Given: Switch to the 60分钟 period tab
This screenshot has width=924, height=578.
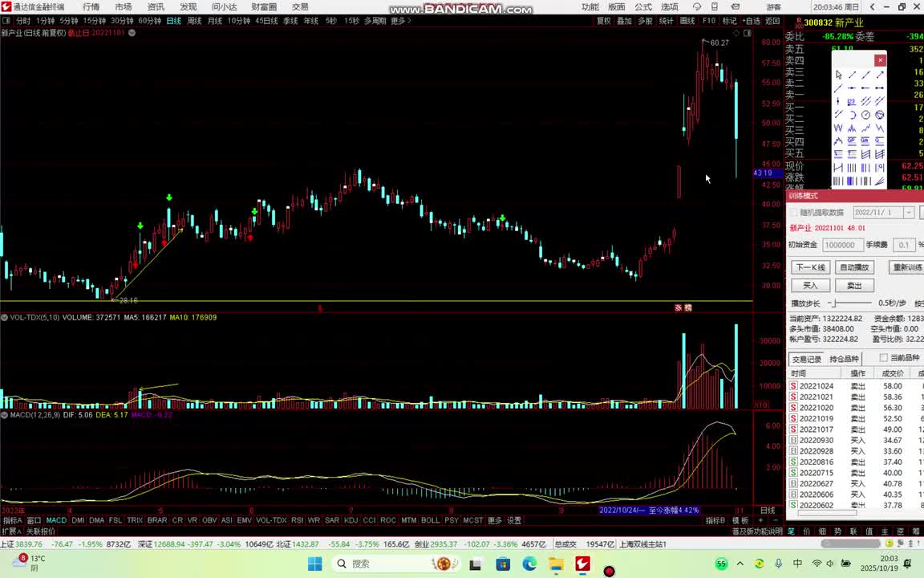Looking at the screenshot, I should pos(150,21).
